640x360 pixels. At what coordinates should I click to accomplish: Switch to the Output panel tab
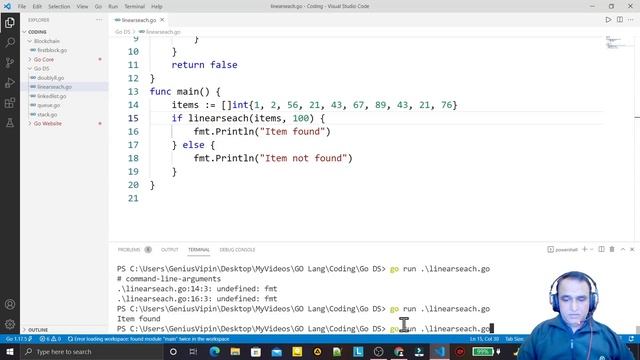(169, 249)
